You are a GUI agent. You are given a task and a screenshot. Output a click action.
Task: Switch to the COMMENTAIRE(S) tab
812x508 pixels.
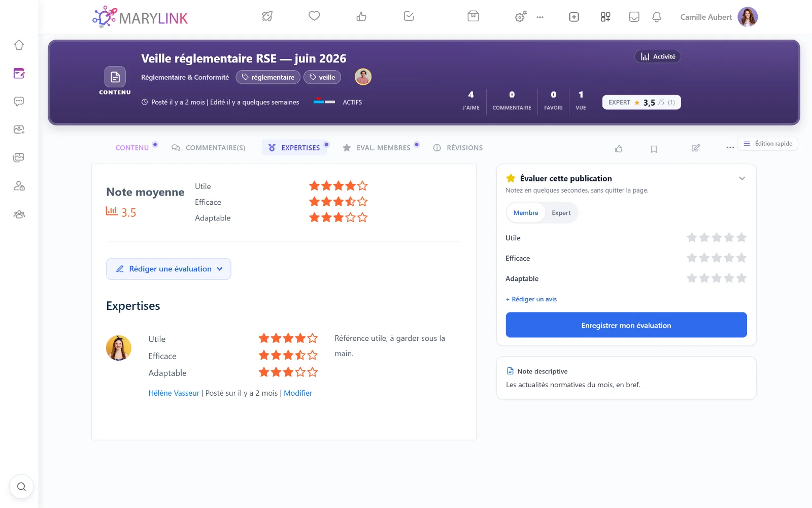(x=209, y=148)
